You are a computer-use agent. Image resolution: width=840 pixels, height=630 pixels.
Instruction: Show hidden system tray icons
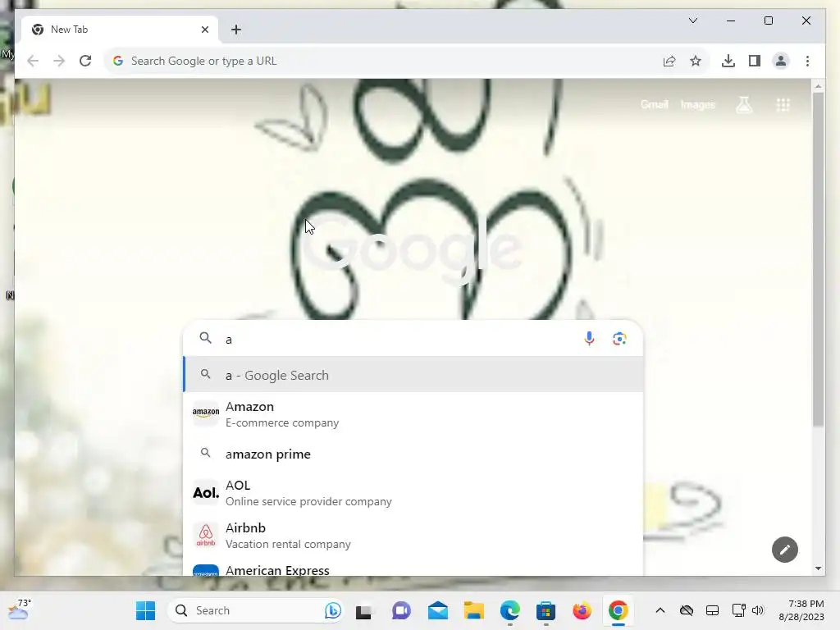660,610
